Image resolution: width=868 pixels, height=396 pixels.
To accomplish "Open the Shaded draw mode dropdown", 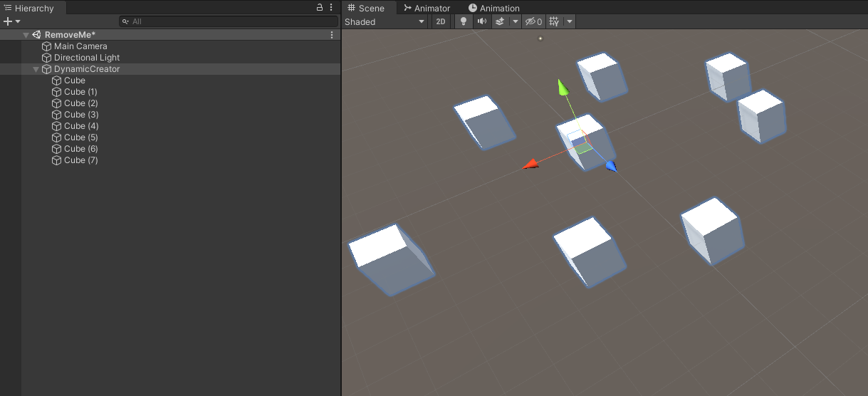I will 386,21.
